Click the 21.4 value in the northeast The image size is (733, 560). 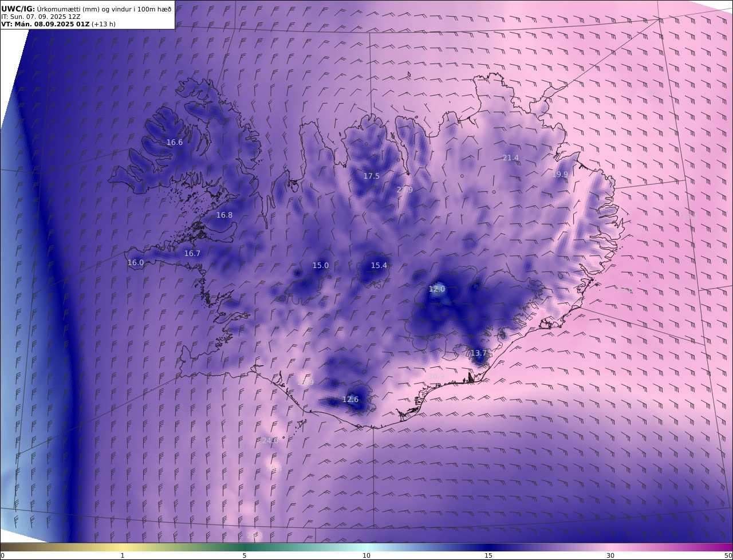511,158
